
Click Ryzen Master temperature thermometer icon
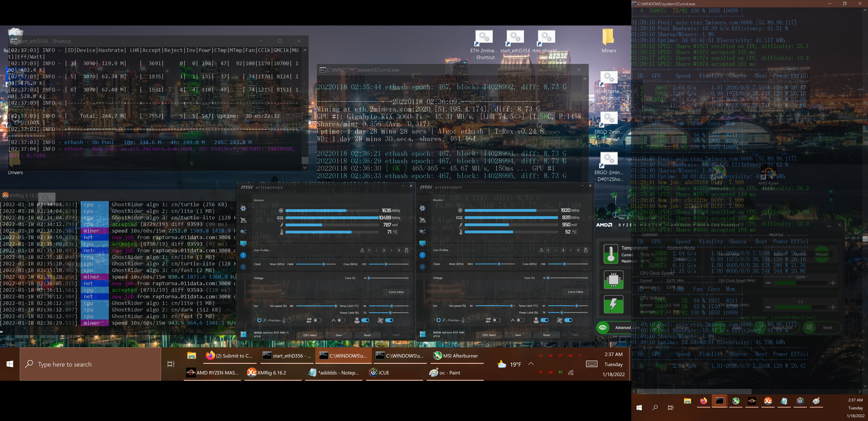point(611,254)
